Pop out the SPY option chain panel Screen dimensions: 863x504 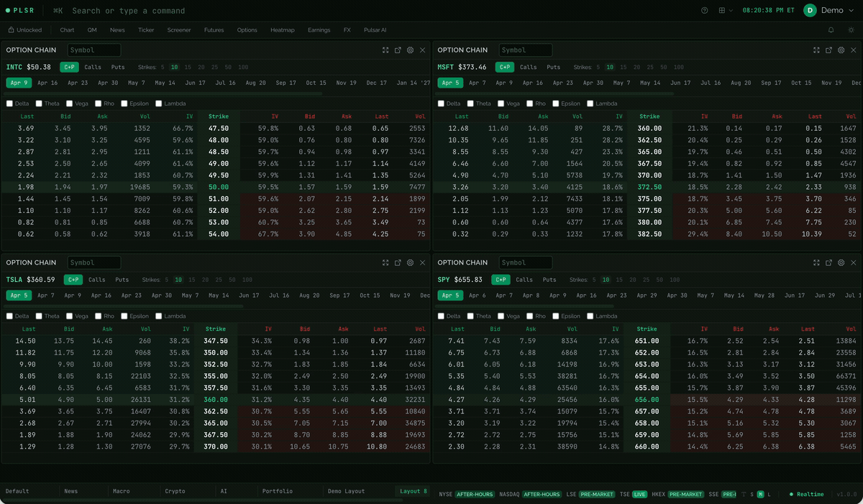pyautogui.click(x=828, y=263)
